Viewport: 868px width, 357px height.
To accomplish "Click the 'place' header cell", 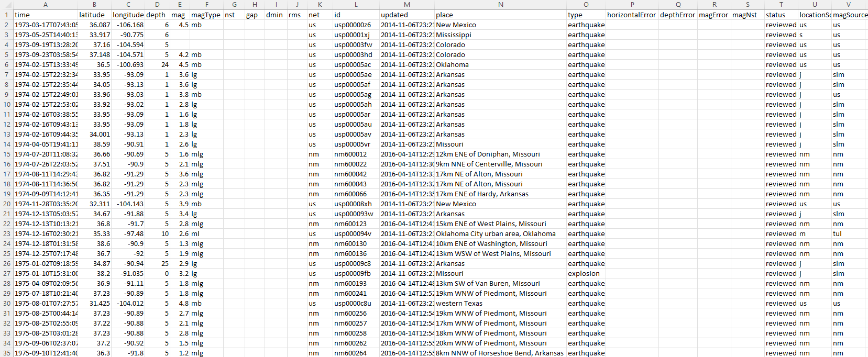I will [x=500, y=15].
